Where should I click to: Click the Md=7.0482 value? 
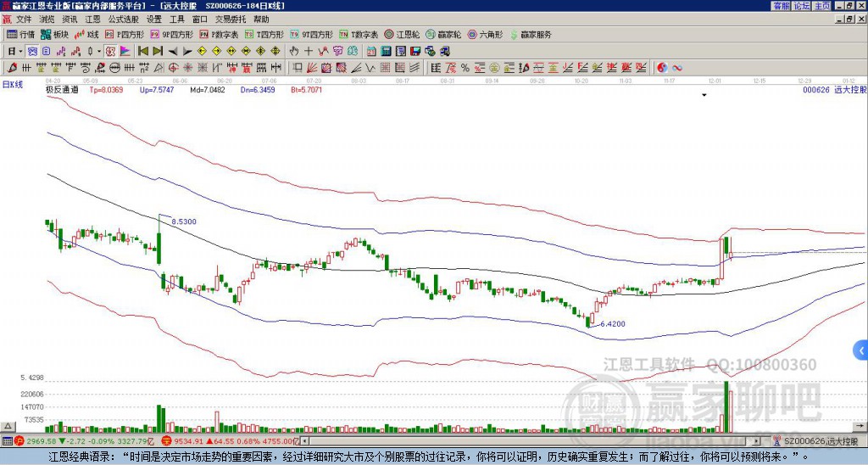pyautogui.click(x=208, y=89)
